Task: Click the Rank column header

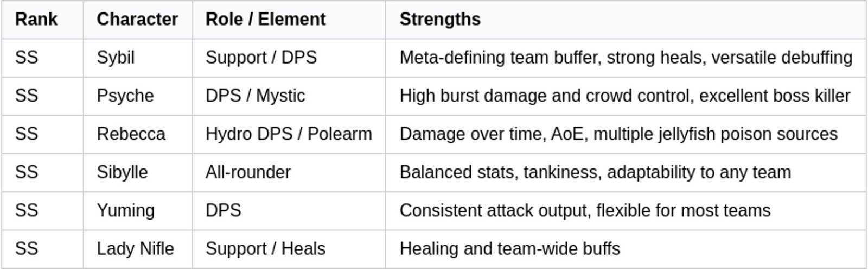Action: coord(36,20)
